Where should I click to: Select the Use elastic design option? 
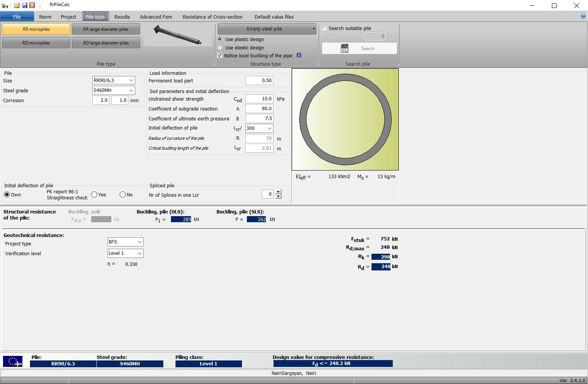220,47
